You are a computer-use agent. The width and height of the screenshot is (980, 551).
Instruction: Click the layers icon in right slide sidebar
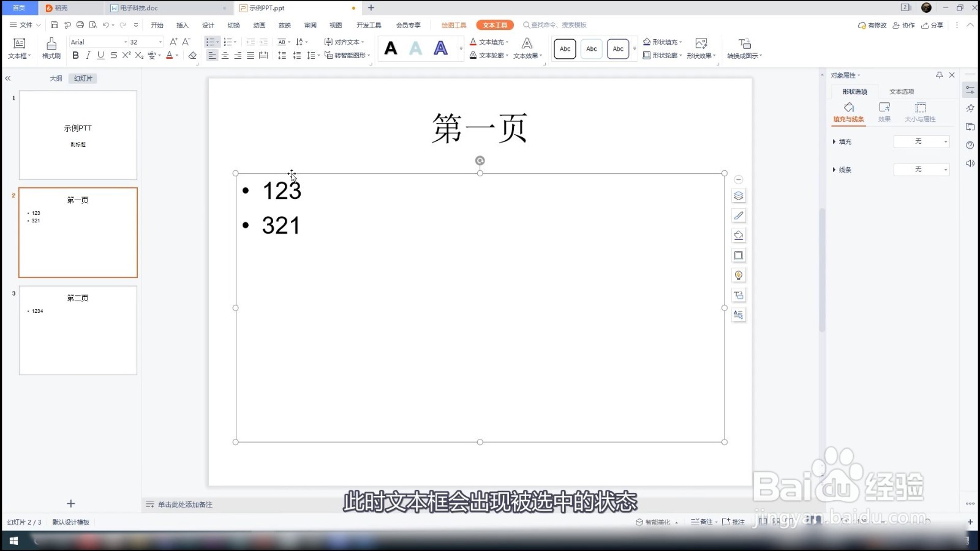click(739, 196)
